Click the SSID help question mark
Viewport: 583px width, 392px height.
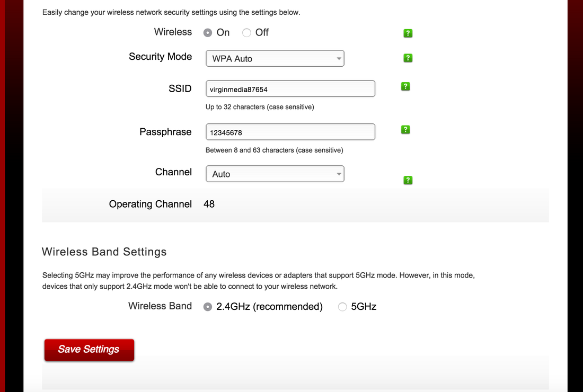pos(405,86)
